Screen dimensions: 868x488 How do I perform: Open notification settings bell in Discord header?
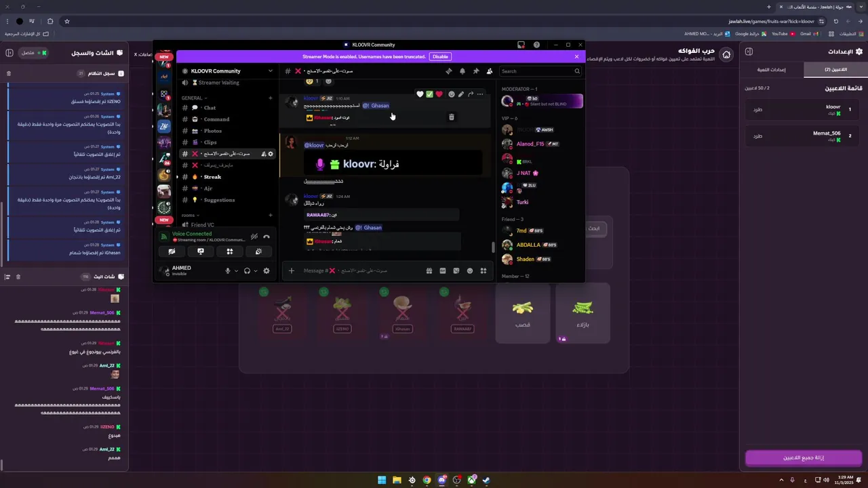tap(462, 71)
